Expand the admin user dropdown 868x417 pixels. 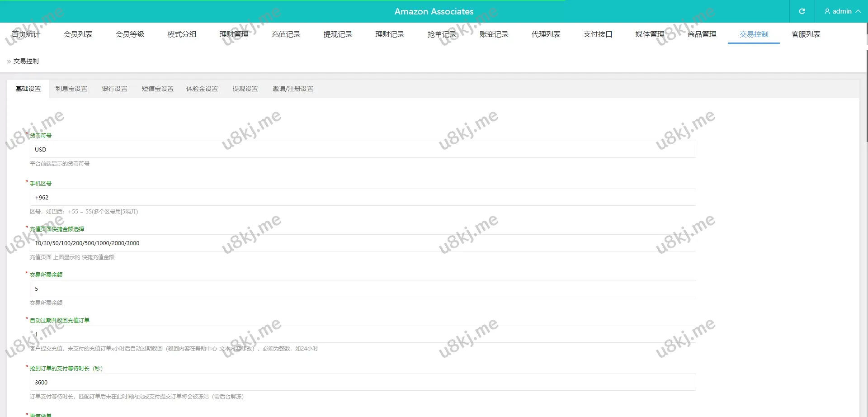[x=842, y=11]
